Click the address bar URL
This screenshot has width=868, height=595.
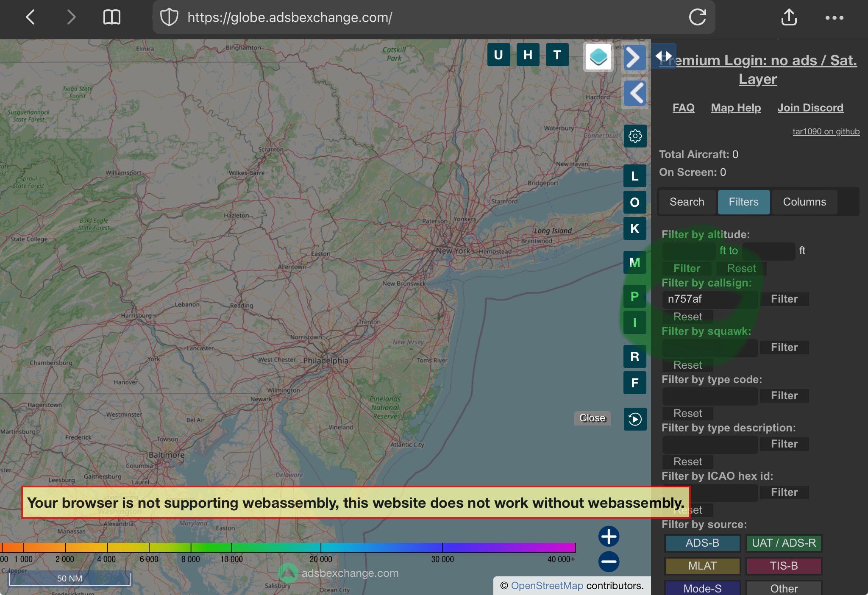[289, 17]
